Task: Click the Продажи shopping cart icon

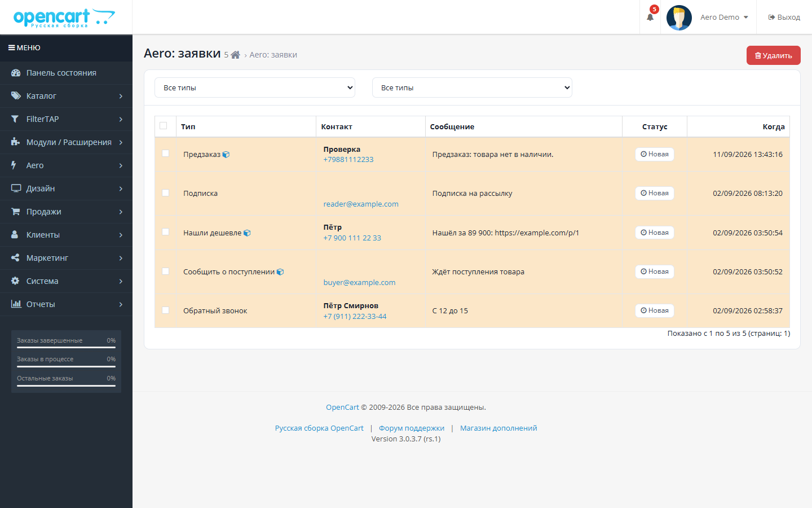Action: click(16, 212)
